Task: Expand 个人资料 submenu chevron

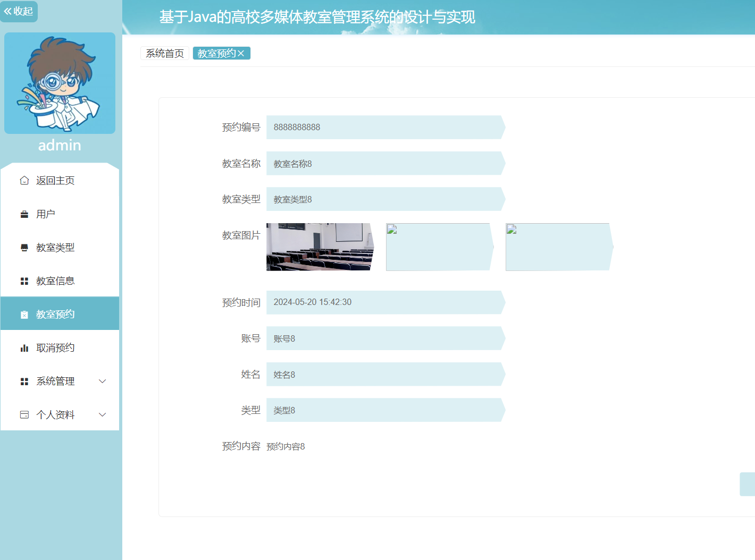Action: click(103, 415)
